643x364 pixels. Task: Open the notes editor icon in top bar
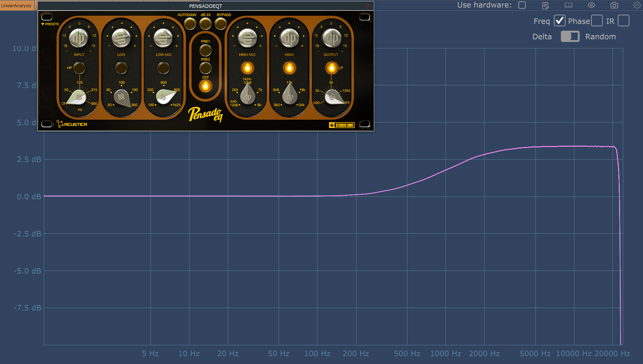click(545, 5)
